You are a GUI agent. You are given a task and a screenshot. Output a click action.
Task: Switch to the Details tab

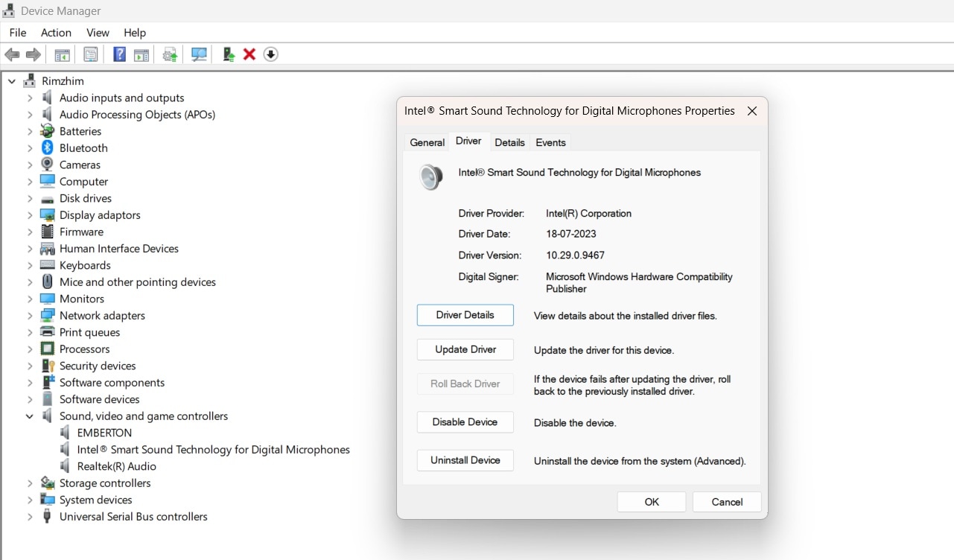click(x=510, y=142)
